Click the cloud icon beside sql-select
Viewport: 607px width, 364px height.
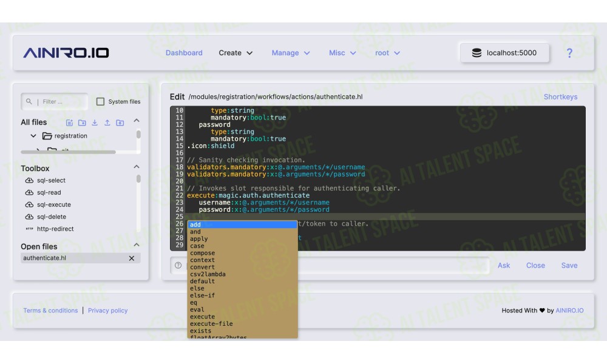pyautogui.click(x=29, y=180)
